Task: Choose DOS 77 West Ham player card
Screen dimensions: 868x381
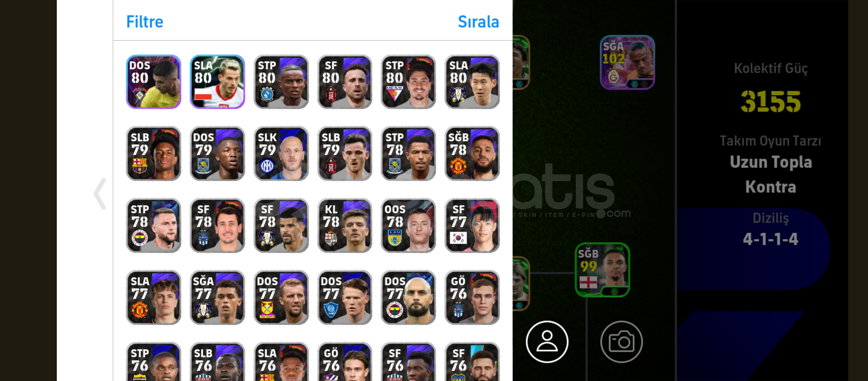Action: (281, 297)
